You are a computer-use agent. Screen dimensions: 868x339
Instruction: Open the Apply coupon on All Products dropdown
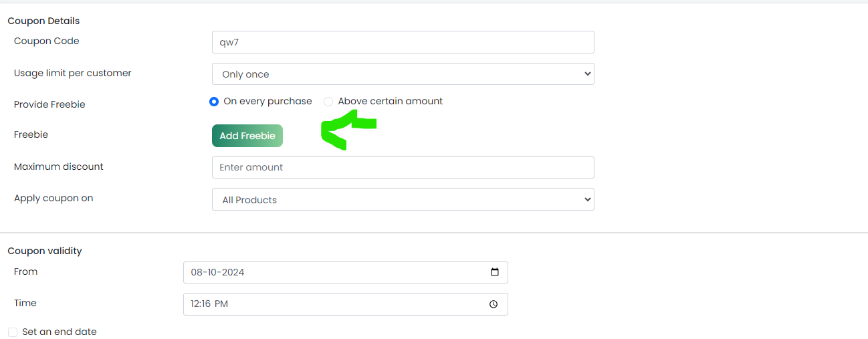[x=403, y=199]
